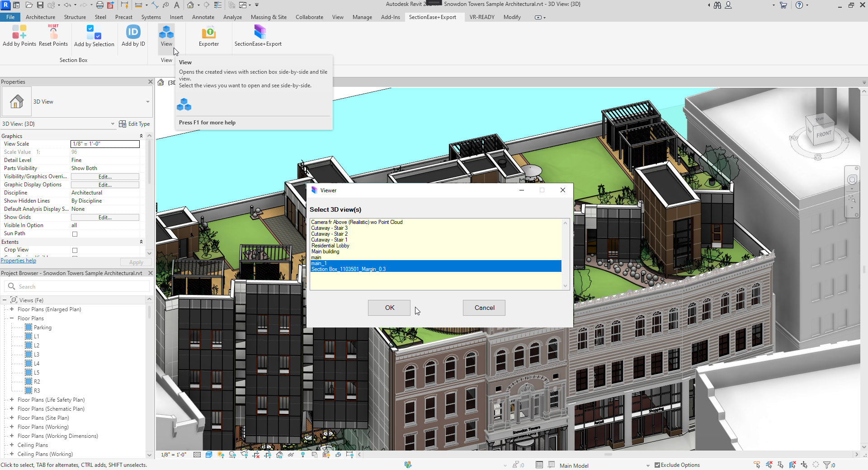Image resolution: width=868 pixels, height=470 pixels.
Task: Confirm the Viewer dialog with OK
Action: click(x=389, y=308)
